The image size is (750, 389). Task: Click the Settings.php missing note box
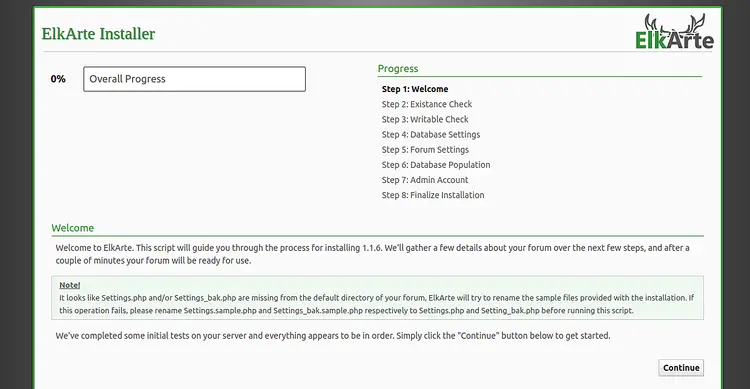tap(377, 298)
